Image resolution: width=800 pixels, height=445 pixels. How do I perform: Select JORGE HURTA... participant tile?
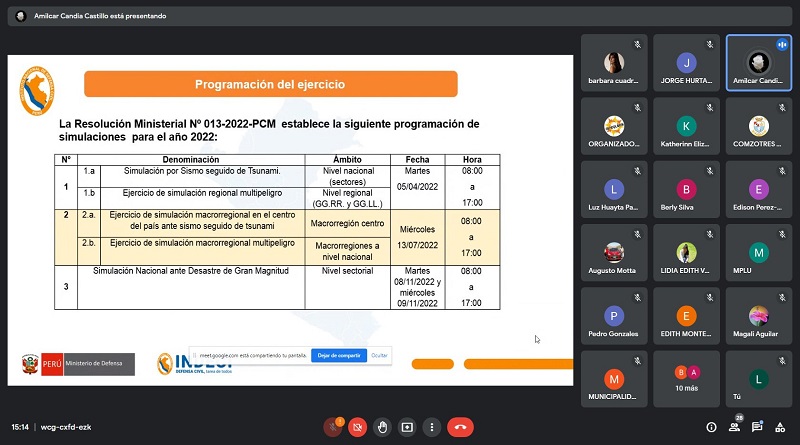tap(687, 62)
